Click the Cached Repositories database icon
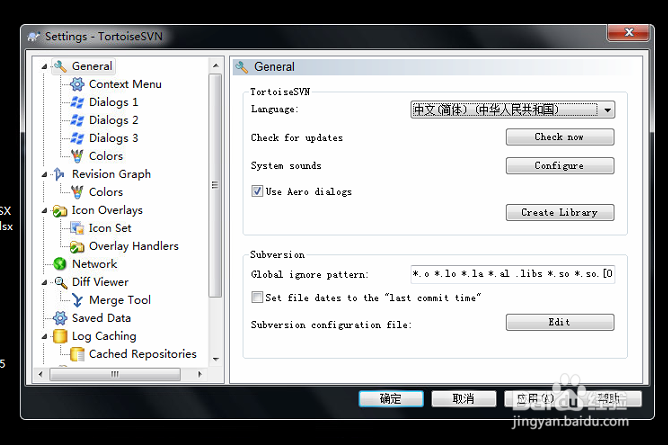Image resolution: width=668 pixels, height=445 pixels. tap(77, 354)
